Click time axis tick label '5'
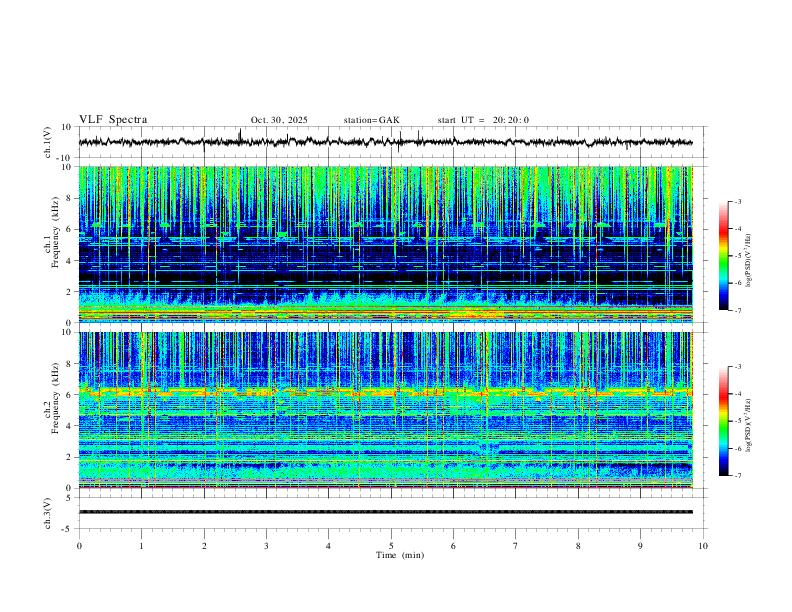The image size is (792, 612). [x=391, y=546]
